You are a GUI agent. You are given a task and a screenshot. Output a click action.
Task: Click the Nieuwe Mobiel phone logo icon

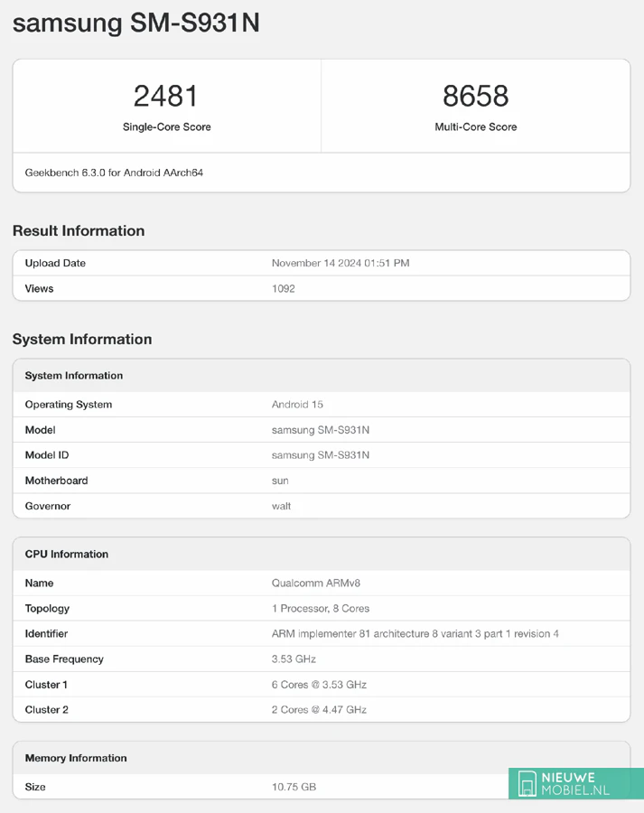click(x=527, y=784)
